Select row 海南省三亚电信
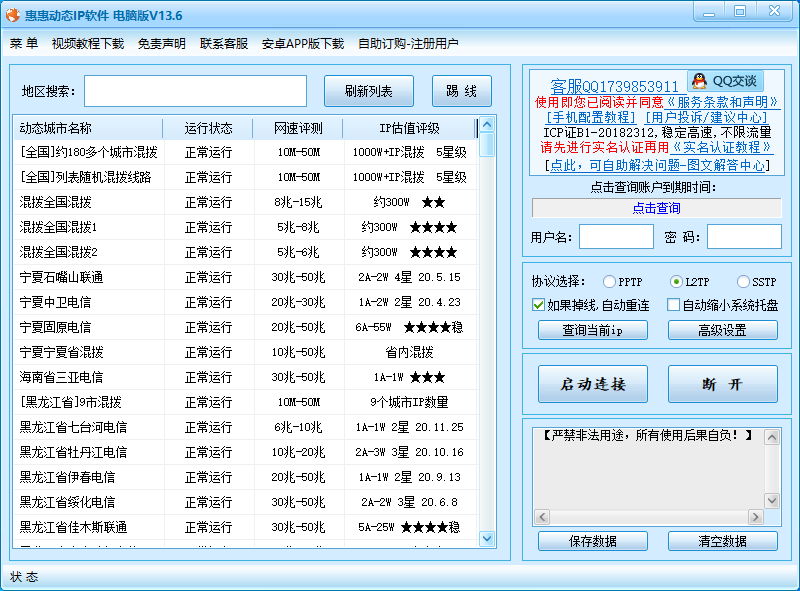 pyautogui.click(x=245, y=377)
